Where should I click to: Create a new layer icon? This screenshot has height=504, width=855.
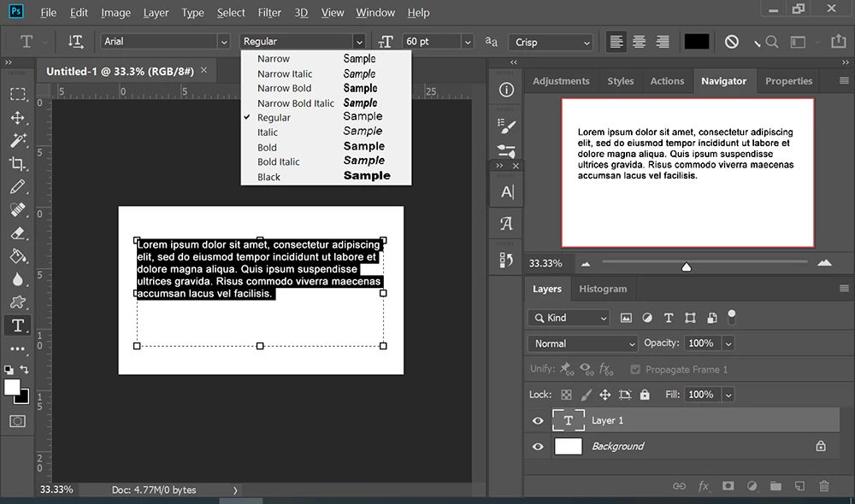(x=799, y=485)
